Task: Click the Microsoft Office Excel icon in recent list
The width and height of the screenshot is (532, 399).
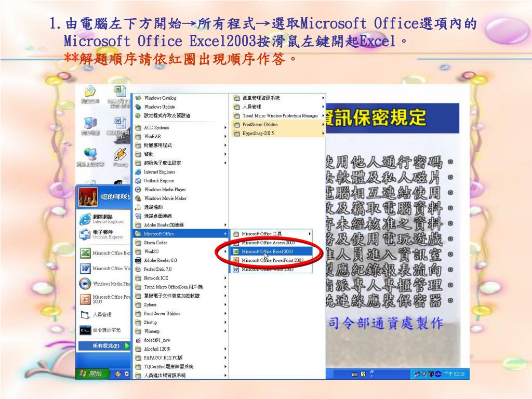Action: [85, 253]
